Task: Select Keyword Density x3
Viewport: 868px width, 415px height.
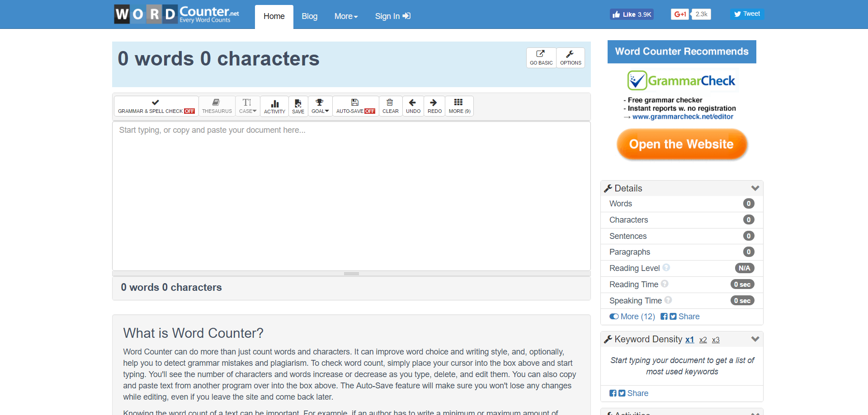Action: point(716,340)
